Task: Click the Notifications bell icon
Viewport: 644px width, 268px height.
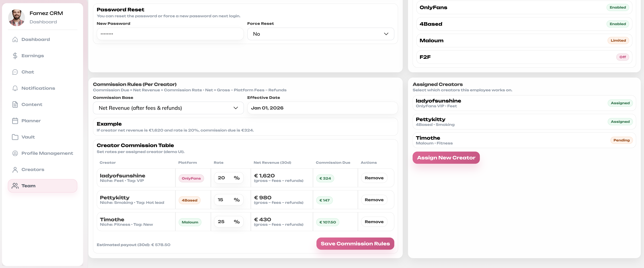Action: click(x=15, y=88)
